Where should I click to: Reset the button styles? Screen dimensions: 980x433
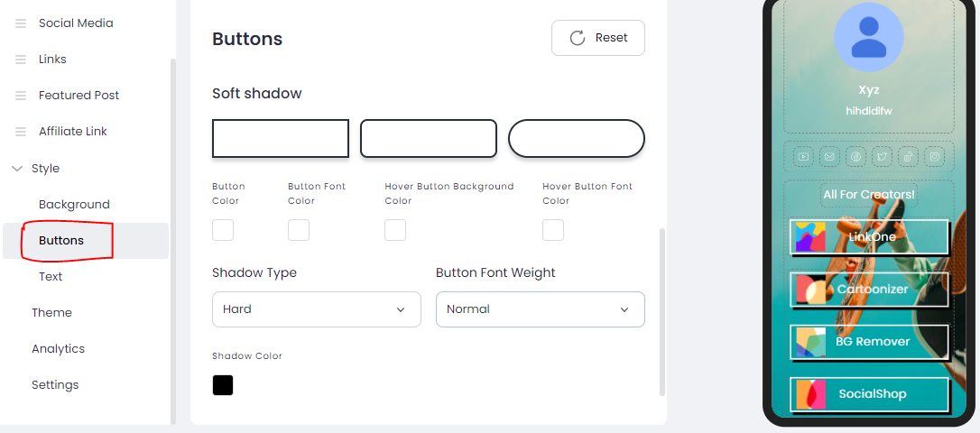tap(598, 38)
